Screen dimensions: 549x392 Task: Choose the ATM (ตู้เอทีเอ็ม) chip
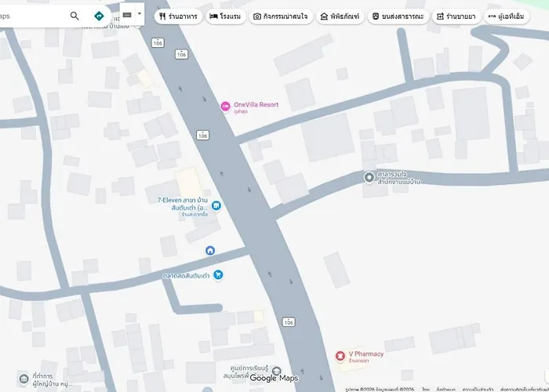[507, 16]
